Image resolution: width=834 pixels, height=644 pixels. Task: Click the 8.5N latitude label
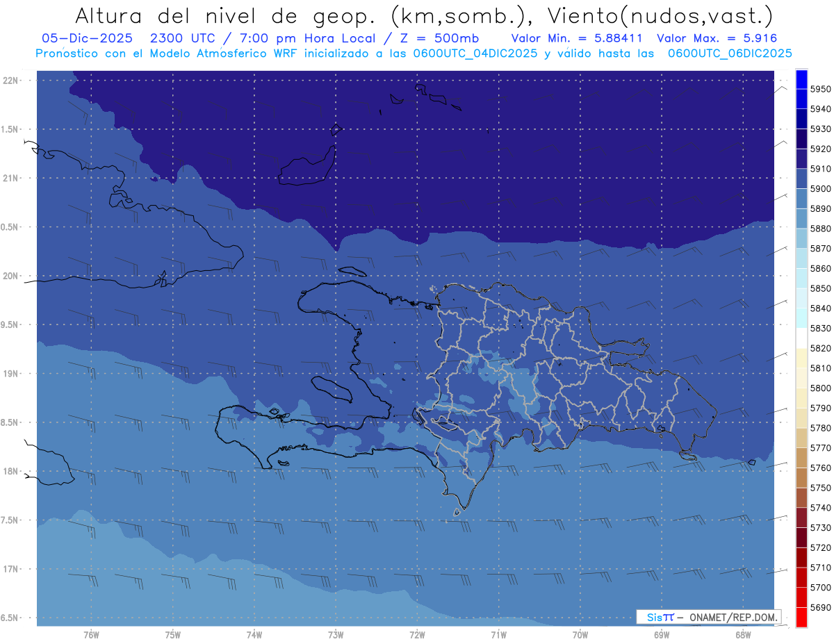10,422
